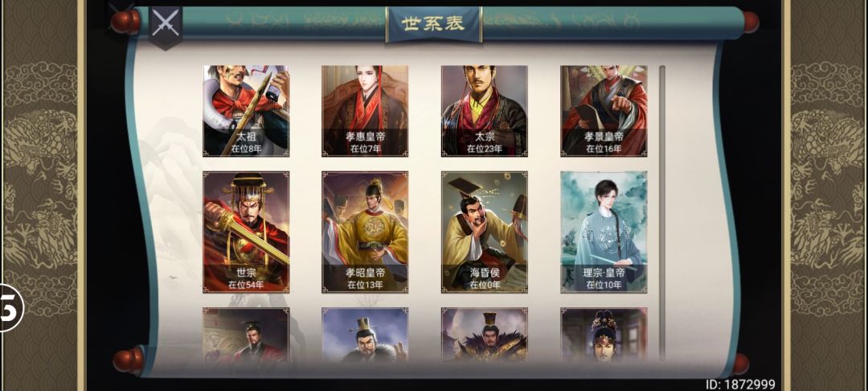Select the 孝惠皇帝 portrait card
This screenshot has height=391, width=868.
(365, 111)
